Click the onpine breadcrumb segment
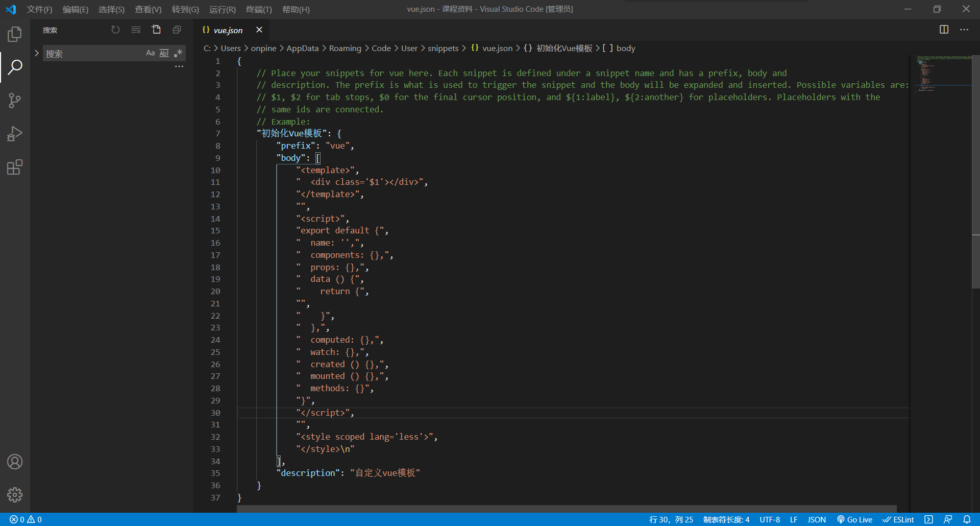This screenshot has width=980, height=526. [x=263, y=48]
